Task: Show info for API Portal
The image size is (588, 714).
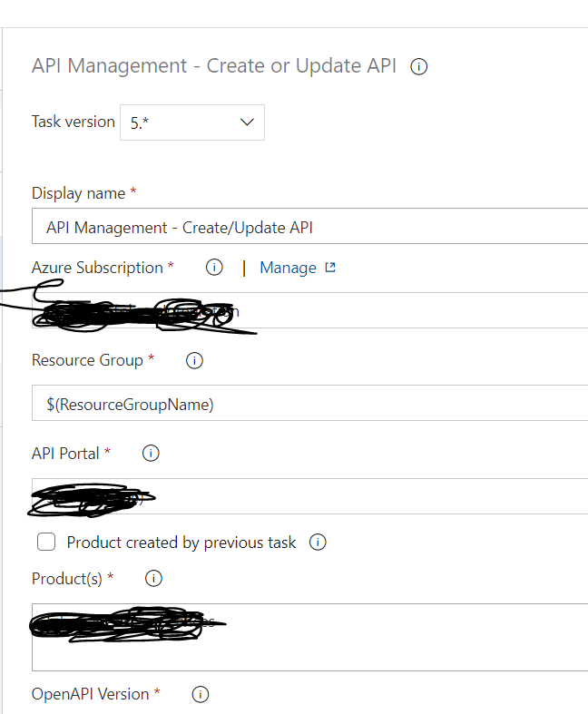Action: point(151,454)
